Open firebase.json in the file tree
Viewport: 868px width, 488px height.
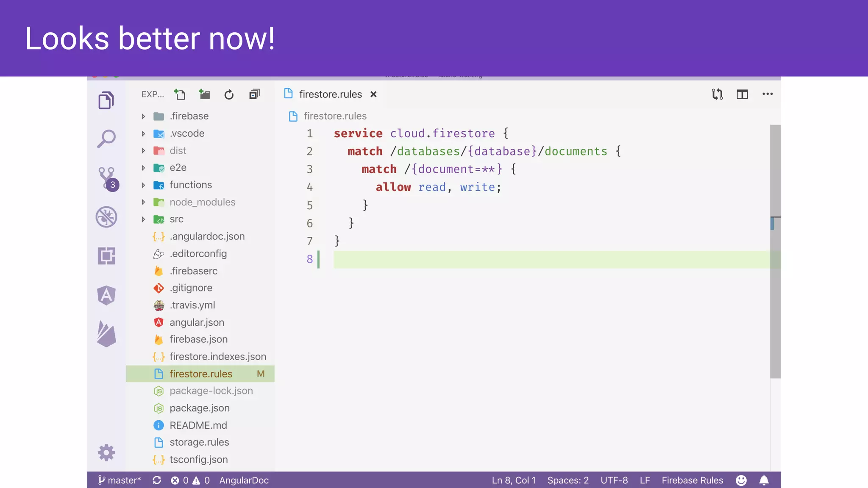point(198,339)
